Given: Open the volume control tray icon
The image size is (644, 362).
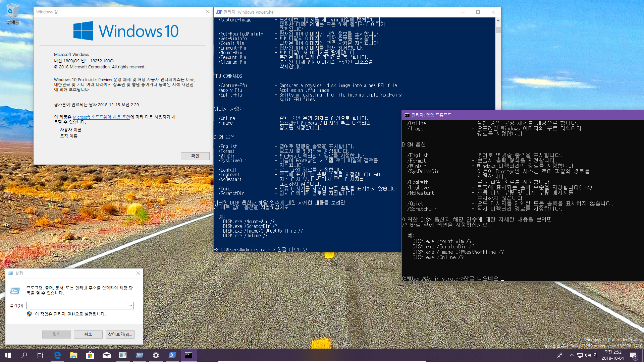Looking at the screenshot, I should [588, 355].
